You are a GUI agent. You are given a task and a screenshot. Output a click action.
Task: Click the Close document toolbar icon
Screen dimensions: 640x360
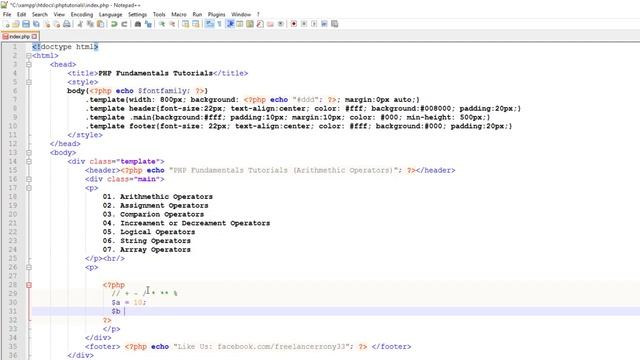[x=47, y=24]
